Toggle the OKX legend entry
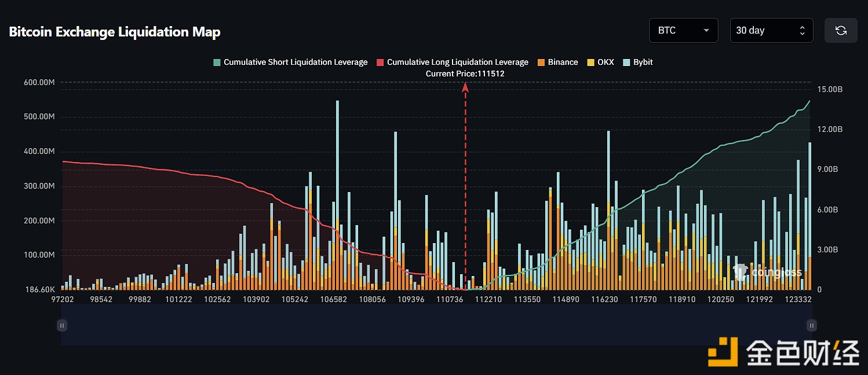The image size is (868, 375). tap(600, 62)
